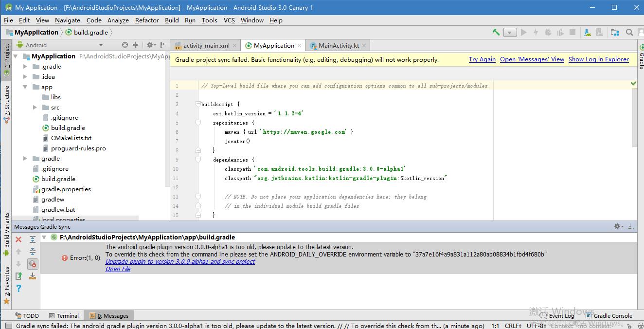Image resolution: width=644 pixels, height=329 pixels.
Task: Click the Debug app bug icon
Action: tap(548, 33)
